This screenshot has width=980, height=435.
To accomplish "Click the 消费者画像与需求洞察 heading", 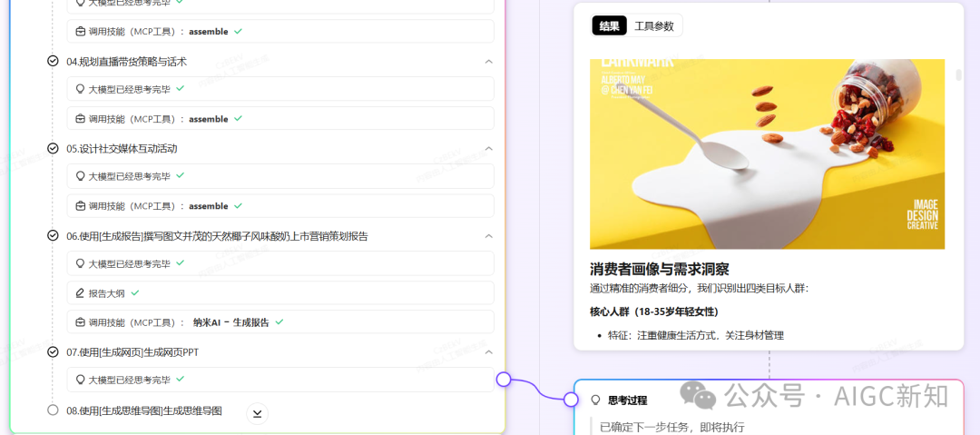I will coord(660,269).
